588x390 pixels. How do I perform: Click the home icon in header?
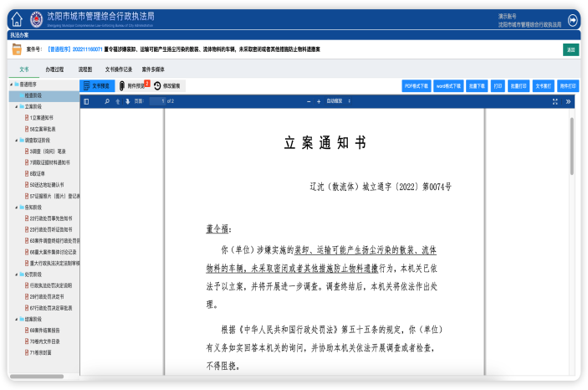(16, 19)
